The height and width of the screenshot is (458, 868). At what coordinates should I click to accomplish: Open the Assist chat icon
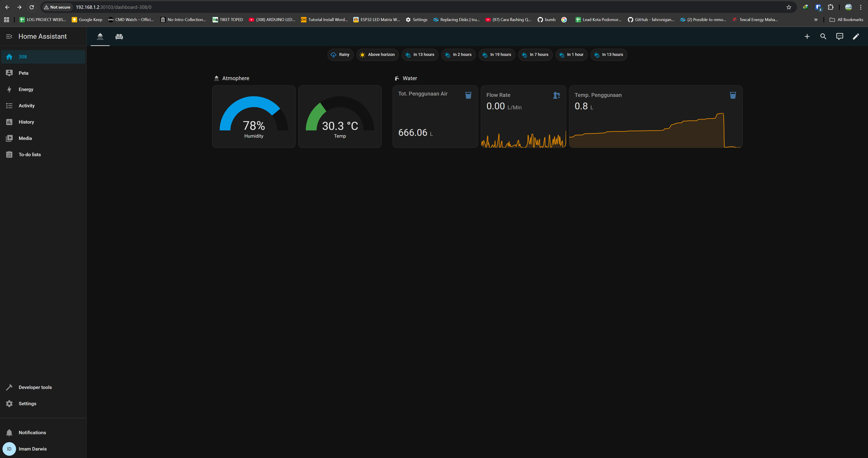[x=839, y=36]
